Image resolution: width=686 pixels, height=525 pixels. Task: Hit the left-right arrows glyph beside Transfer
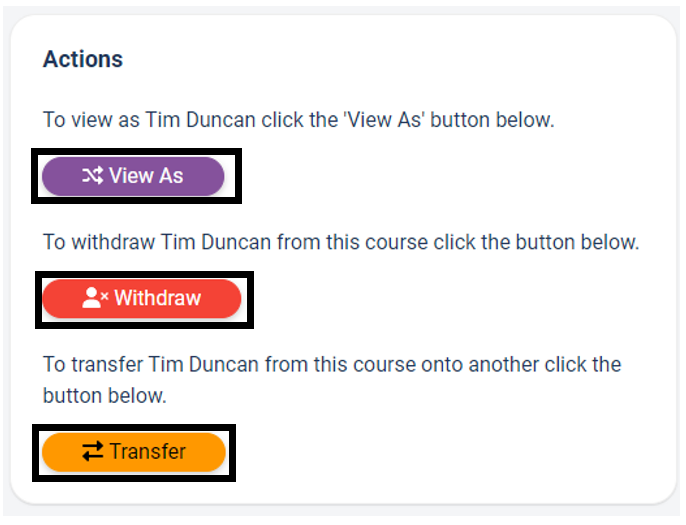pyautogui.click(x=93, y=452)
